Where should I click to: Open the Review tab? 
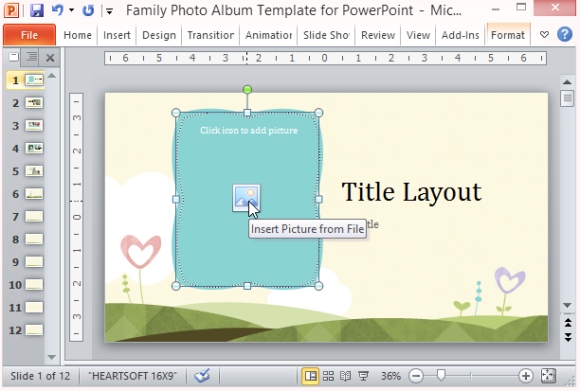(x=378, y=35)
